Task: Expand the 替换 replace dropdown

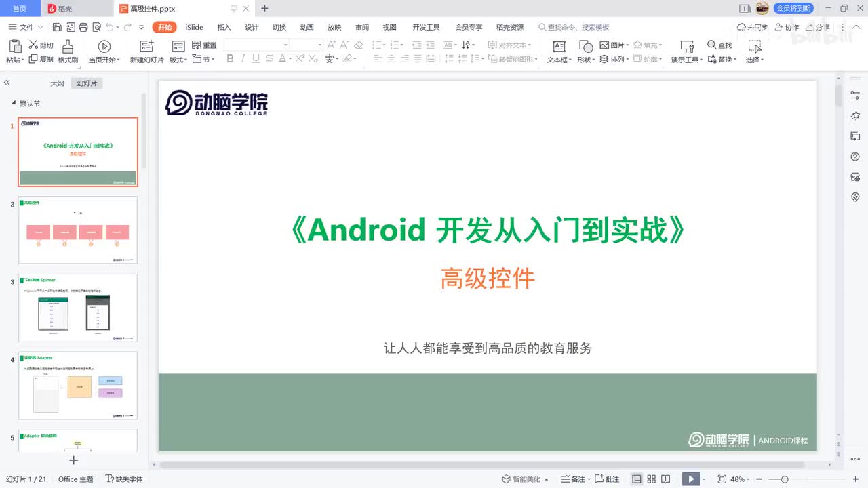Action: (735, 60)
